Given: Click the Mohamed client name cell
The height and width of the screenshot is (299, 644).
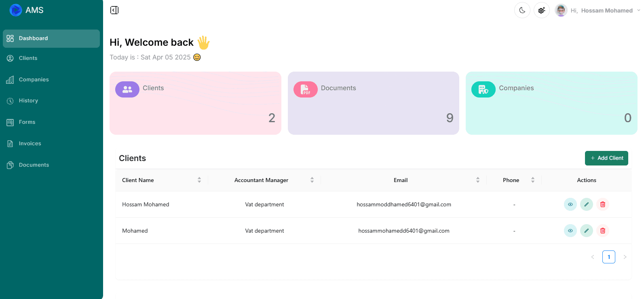Looking at the screenshot, I should pyautogui.click(x=135, y=231).
